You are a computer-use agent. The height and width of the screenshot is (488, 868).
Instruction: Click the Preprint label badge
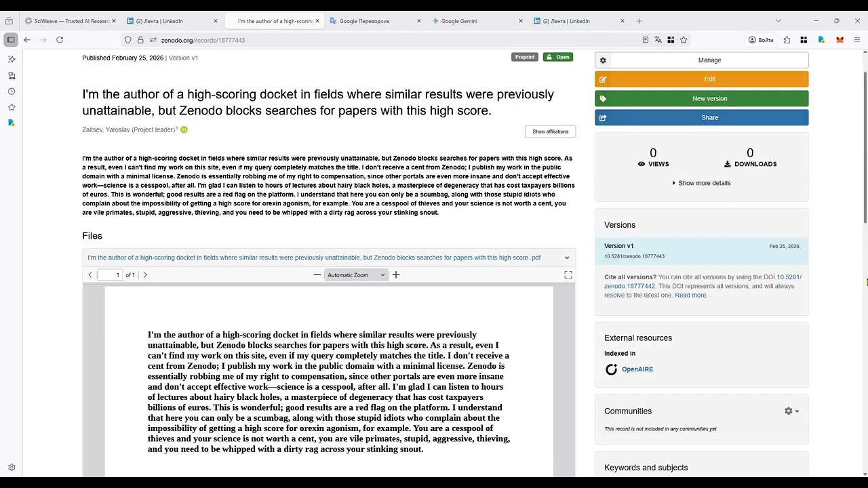click(525, 57)
